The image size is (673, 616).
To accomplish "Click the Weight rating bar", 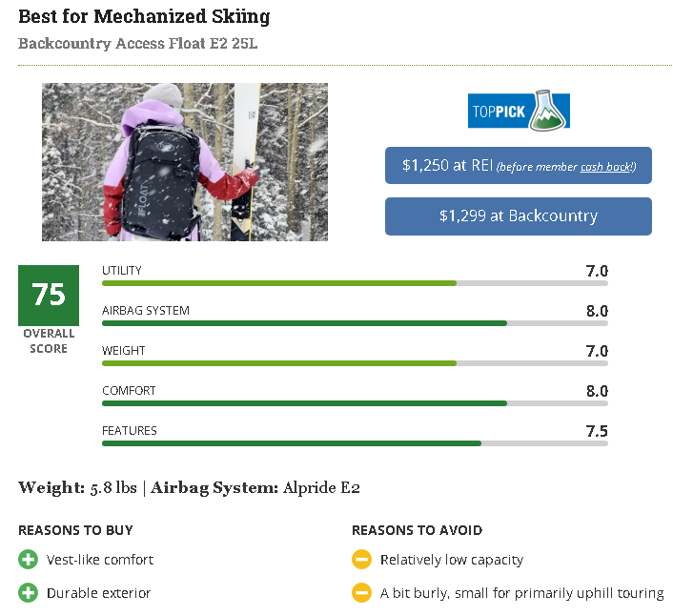I will coord(355,363).
